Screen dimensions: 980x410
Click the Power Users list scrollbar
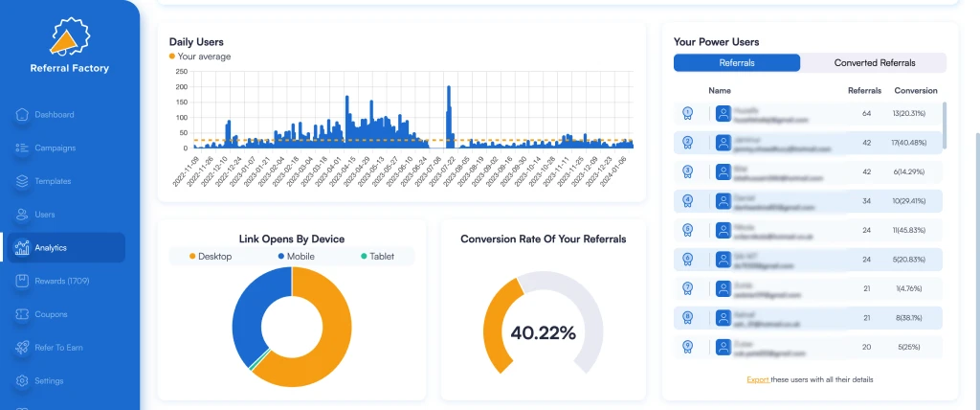pos(945,125)
